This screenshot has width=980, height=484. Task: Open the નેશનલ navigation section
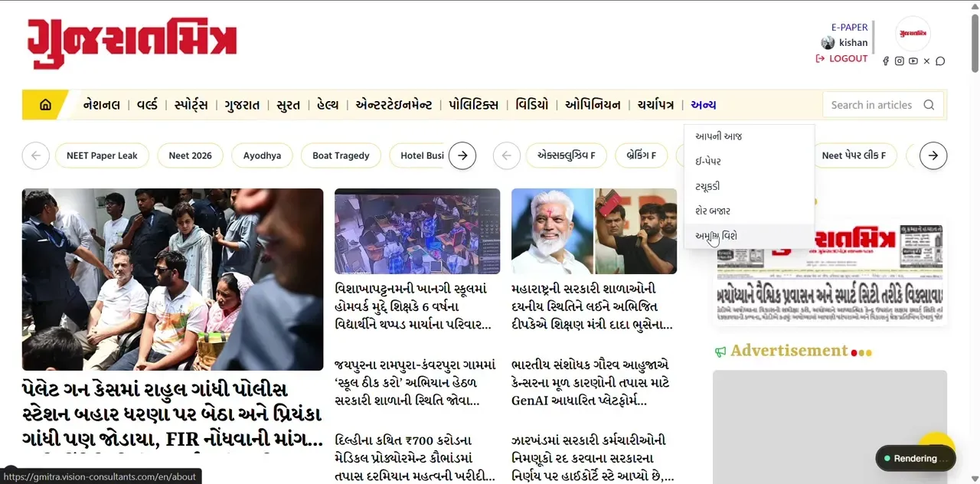pos(102,105)
